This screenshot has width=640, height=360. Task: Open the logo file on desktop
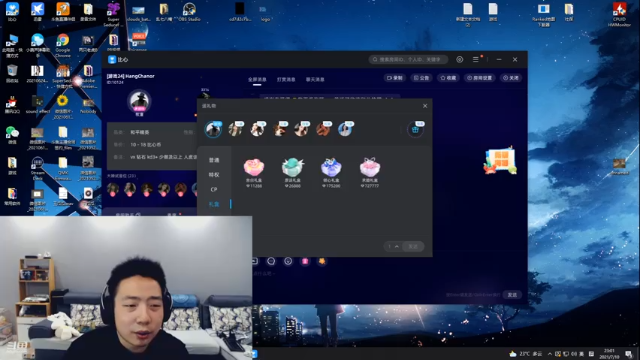[264, 12]
